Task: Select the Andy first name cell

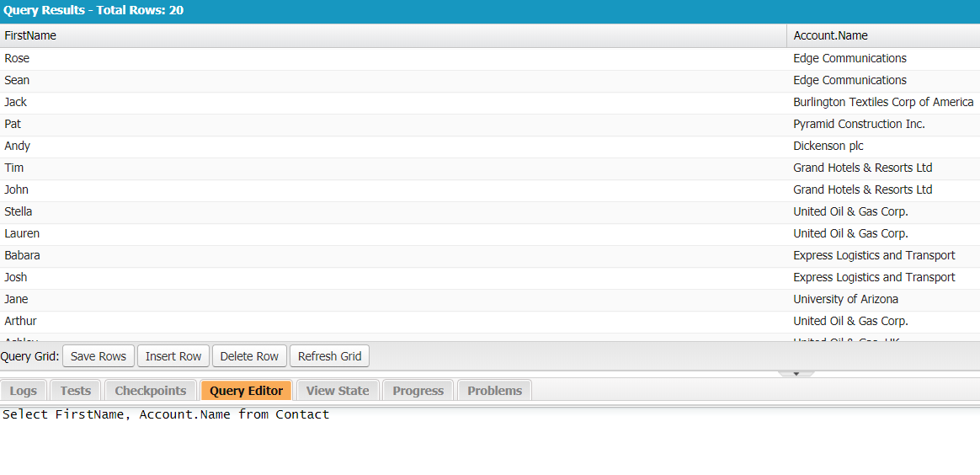Action: tap(394, 147)
